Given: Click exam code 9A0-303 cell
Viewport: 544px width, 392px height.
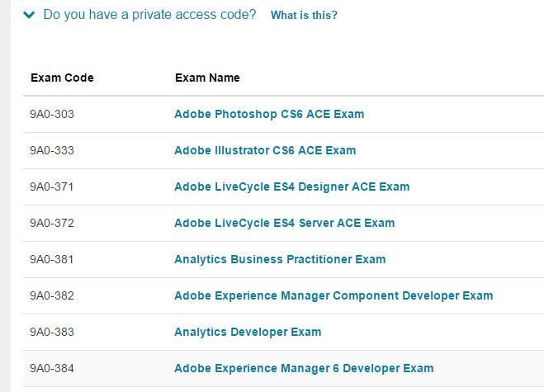Looking at the screenshot, I should click(x=52, y=114).
